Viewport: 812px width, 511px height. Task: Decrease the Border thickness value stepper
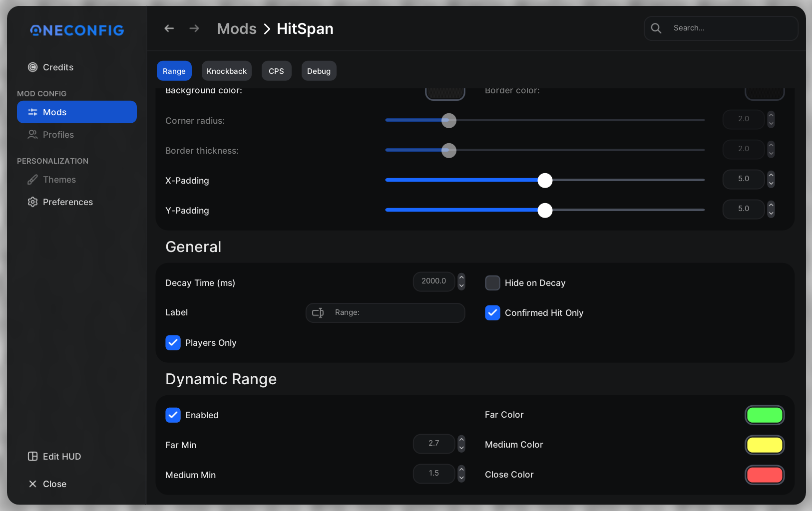point(771,153)
